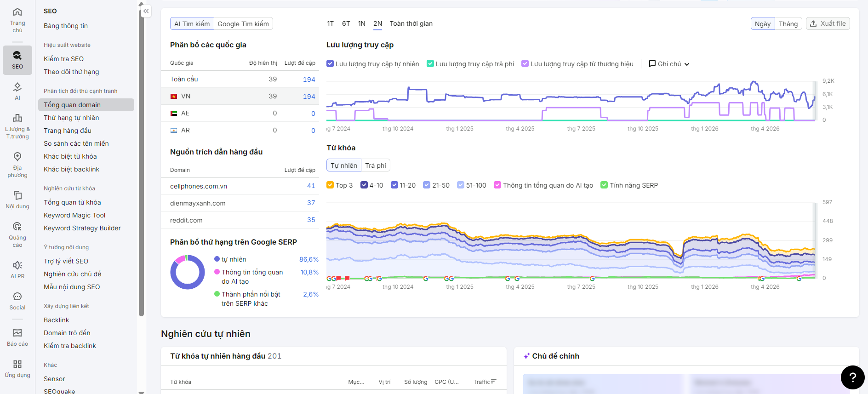Select the Trả phí keywords tab
The image size is (868, 394).
376,165
